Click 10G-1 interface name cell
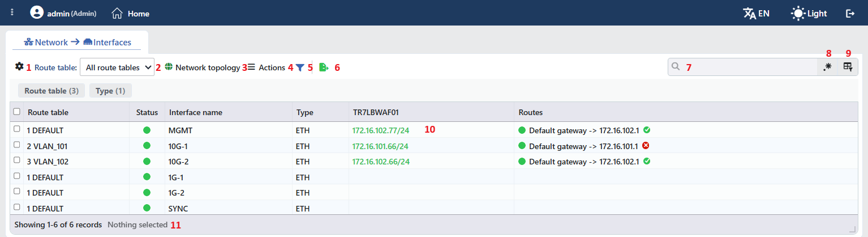The image size is (868, 237). [229, 146]
